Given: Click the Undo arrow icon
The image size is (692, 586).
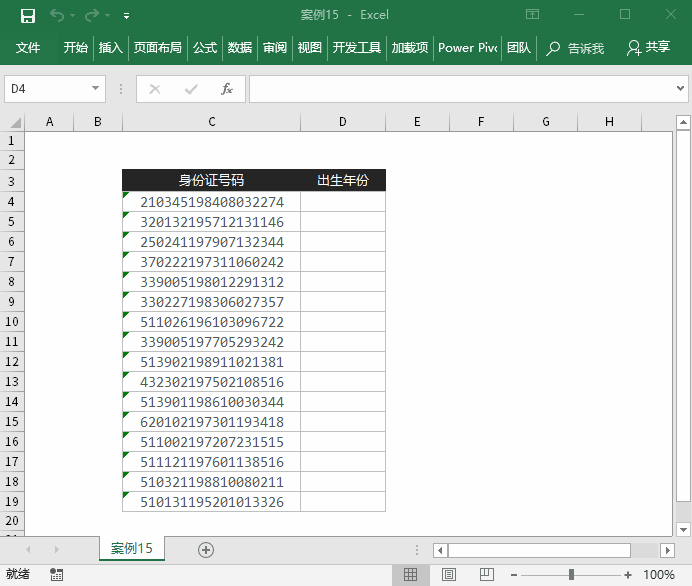Looking at the screenshot, I should click(x=56, y=15).
